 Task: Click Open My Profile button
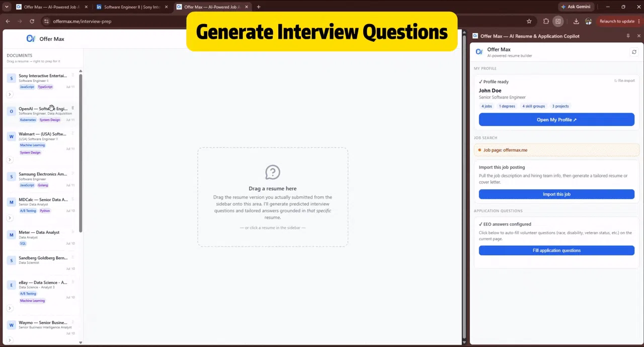point(556,120)
